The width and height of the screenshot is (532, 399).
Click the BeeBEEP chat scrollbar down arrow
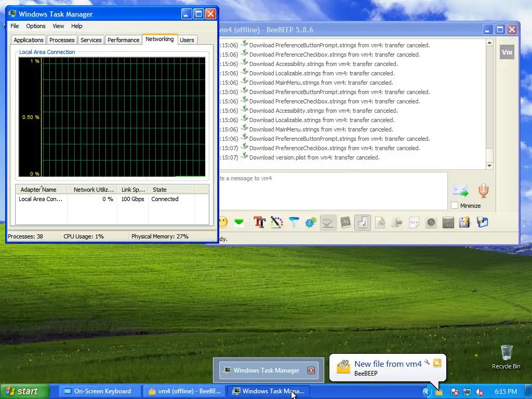489,166
